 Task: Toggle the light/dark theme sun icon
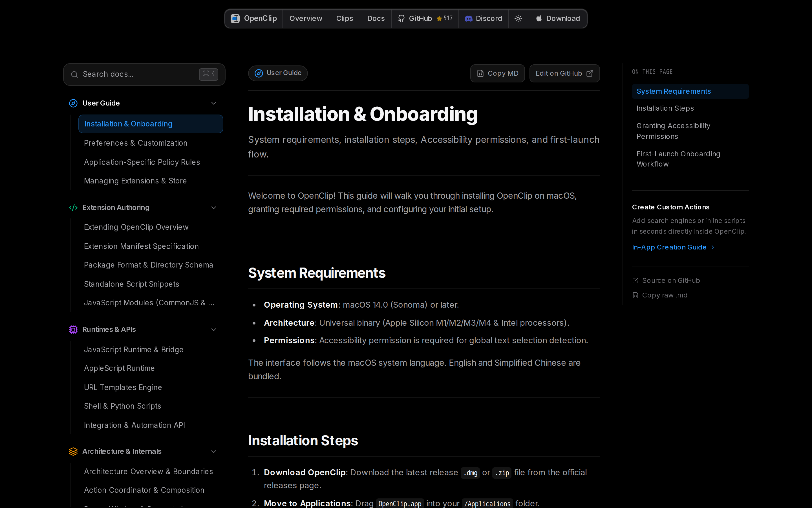pos(518,18)
